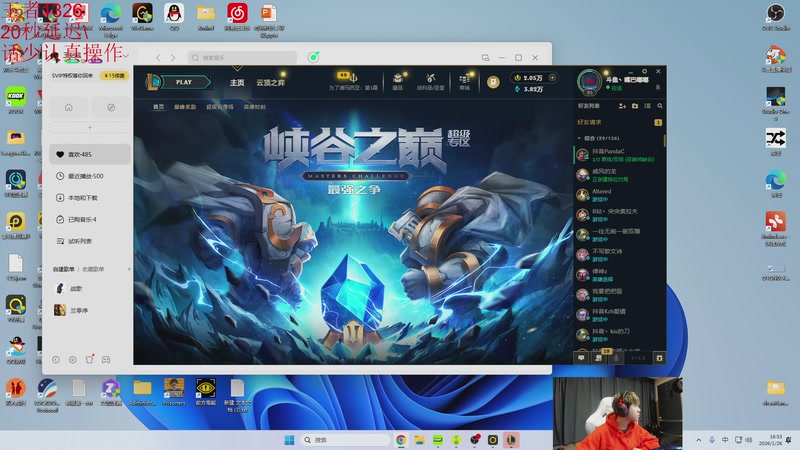Open the 英雄时刻 sub-tab
Image resolution: width=800 pixels, height=450 pixels.
(x=254, y=107)
